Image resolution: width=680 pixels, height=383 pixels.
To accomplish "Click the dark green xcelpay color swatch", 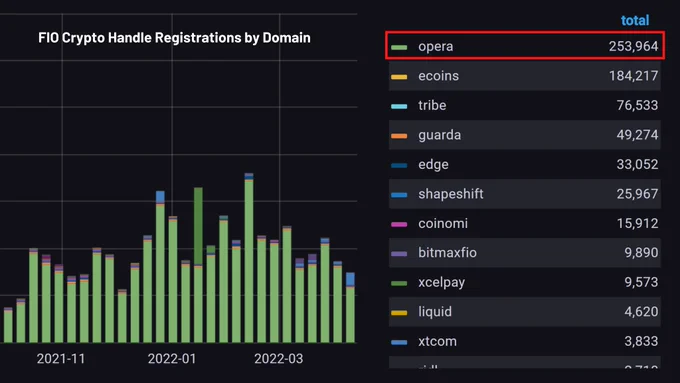I will pos(399,283).
